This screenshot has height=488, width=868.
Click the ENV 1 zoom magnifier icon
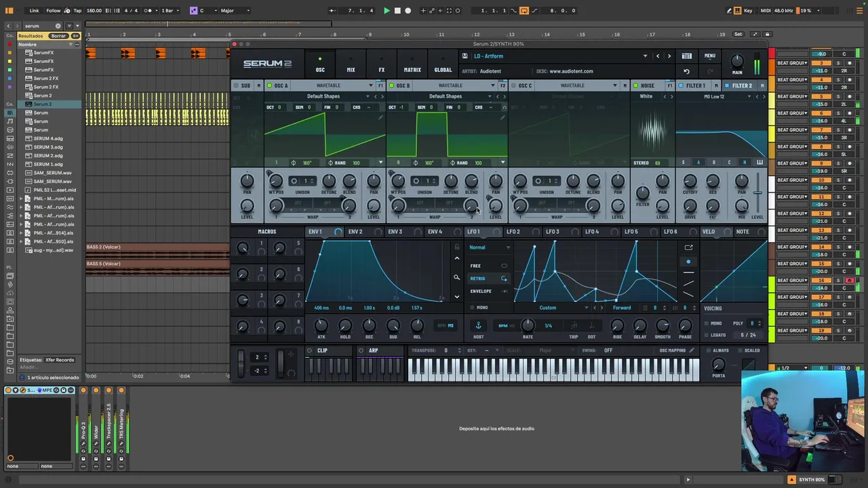click(x=456, y=277)
